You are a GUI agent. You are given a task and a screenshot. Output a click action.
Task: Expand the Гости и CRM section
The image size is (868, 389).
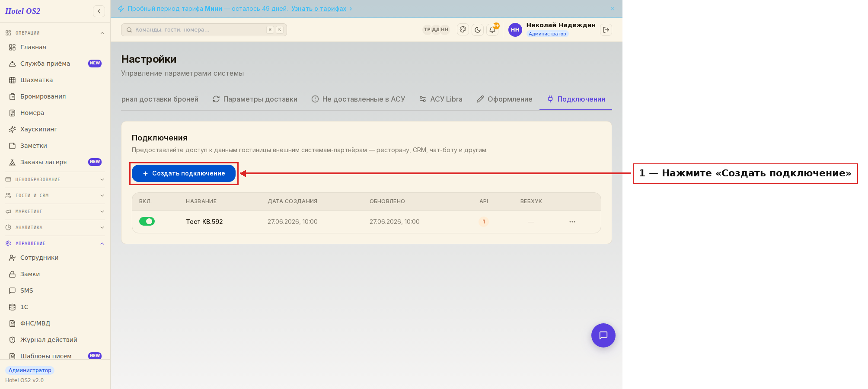pos(55,195)
